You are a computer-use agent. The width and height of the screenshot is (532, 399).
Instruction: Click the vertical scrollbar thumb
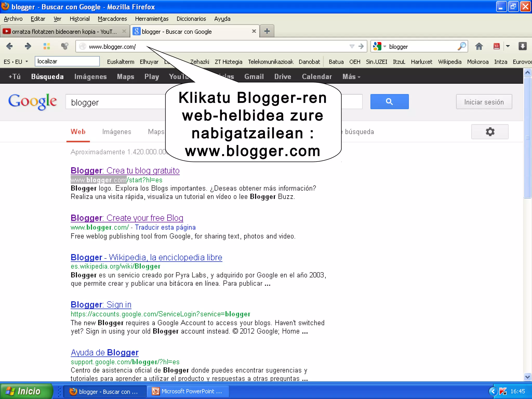[527, 138]
